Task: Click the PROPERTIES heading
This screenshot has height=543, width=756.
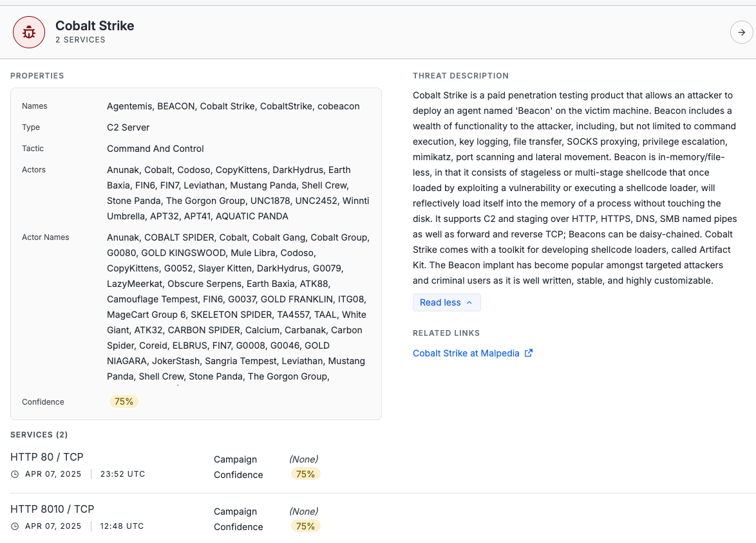Action: click(x=37, y=76)
